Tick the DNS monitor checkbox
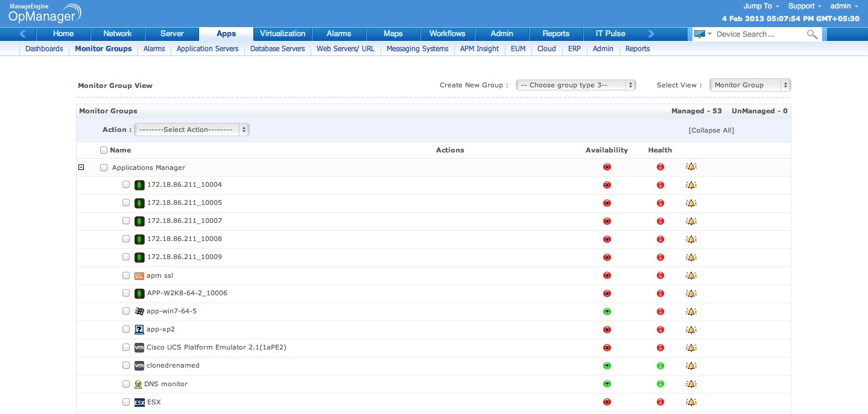The image size is (868, 414). (126, 383)
